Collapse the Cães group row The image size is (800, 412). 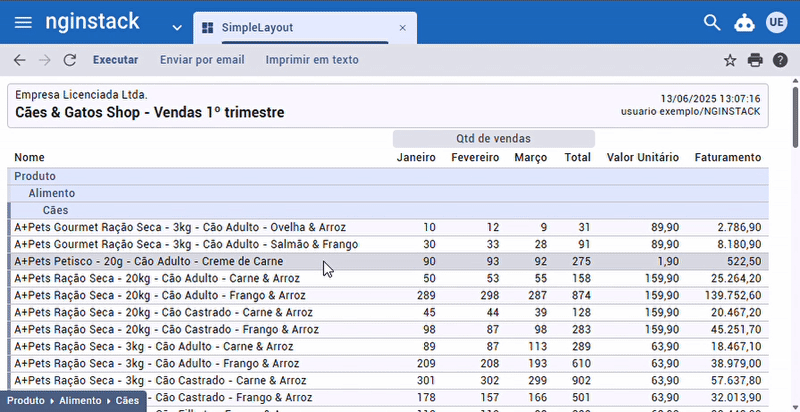click(55, 211)
